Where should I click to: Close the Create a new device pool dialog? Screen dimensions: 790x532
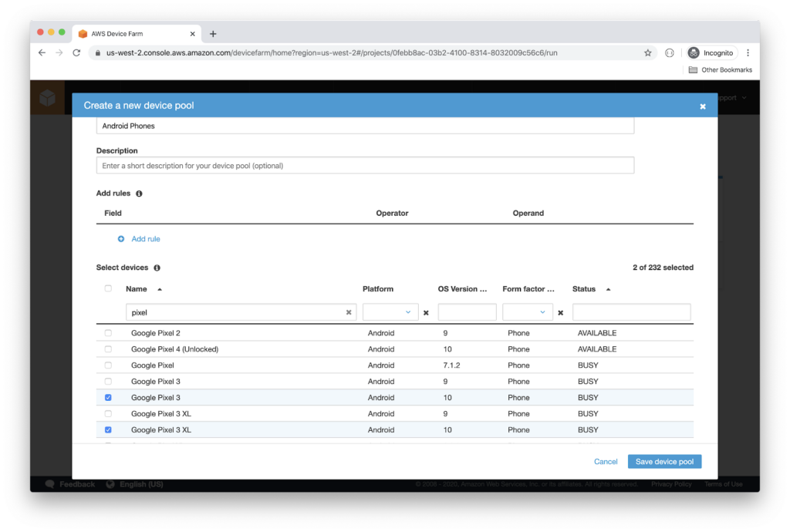pos(702,106)
